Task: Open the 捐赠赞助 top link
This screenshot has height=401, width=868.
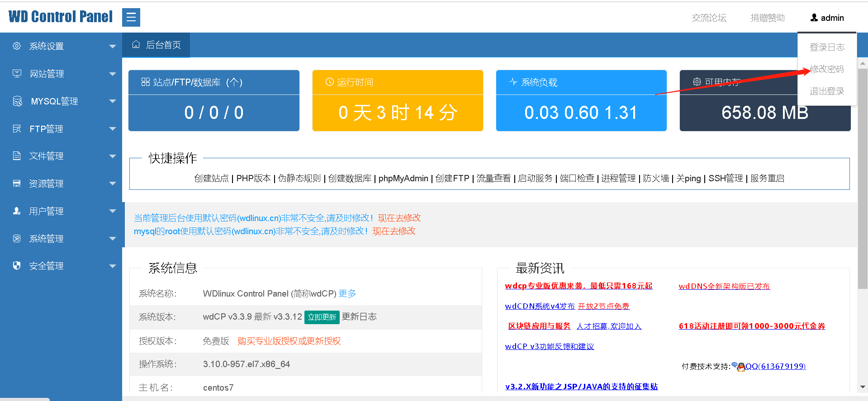Action: click(768, 18)
